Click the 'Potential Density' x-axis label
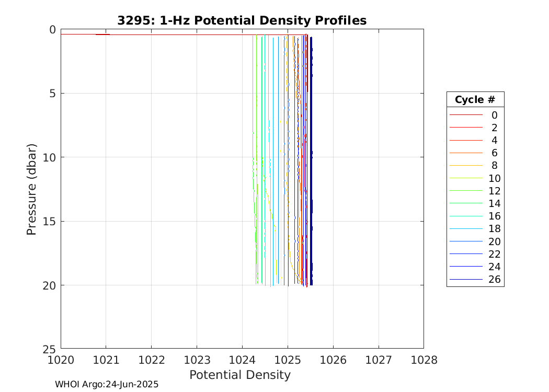 (240, 375)
